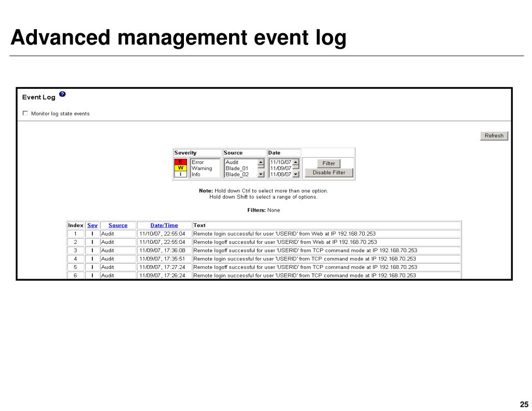
Task: Select Blade_02 in the Source list
Action: click(x=237, y=174)
